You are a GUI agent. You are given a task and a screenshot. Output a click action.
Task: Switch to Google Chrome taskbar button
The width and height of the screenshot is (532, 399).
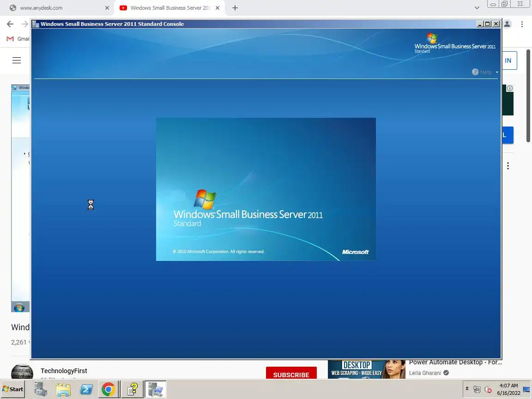pyautogui.click(x=109, y=389)
